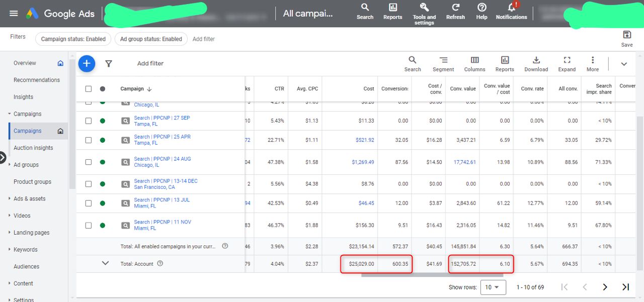Open Notifications bell
This screenshot has width=644, height=302.
(x=511, y=8)
